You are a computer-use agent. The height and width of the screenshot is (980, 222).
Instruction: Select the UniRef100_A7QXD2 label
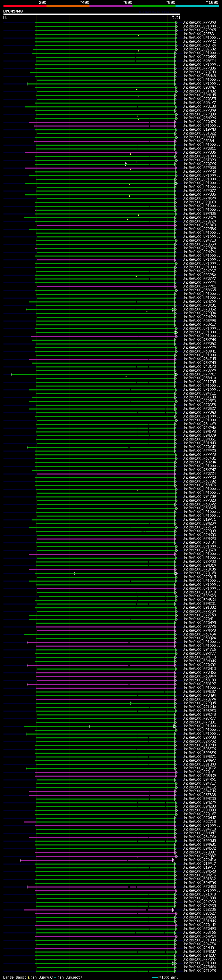199,665
